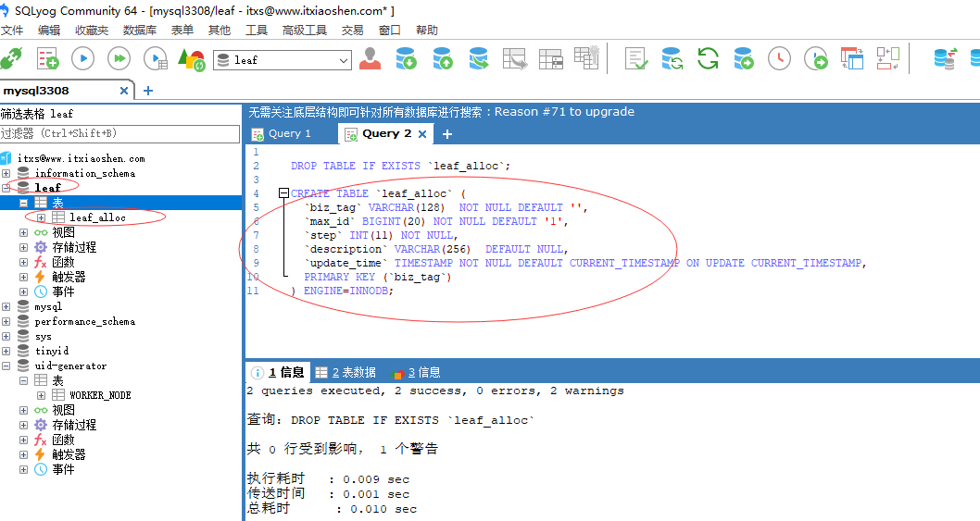
Task: Expand 存储过程 under leaf database
Action: coord(23,247)
